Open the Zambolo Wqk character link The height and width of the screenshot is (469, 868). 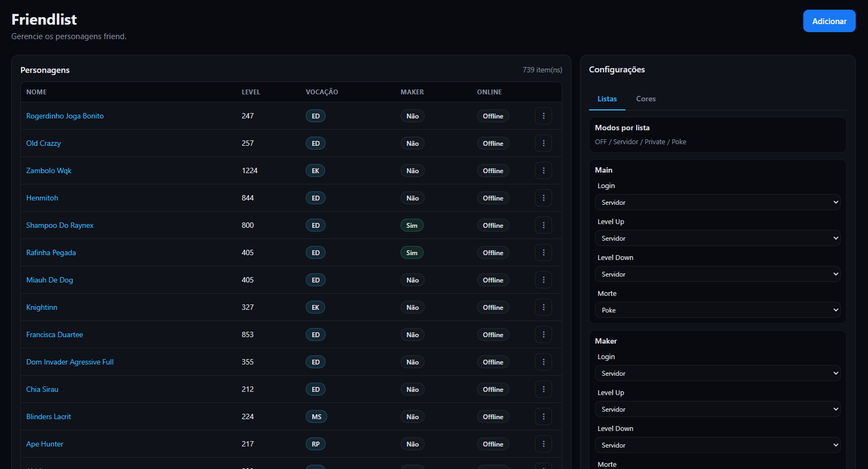(x=49, y=170)
